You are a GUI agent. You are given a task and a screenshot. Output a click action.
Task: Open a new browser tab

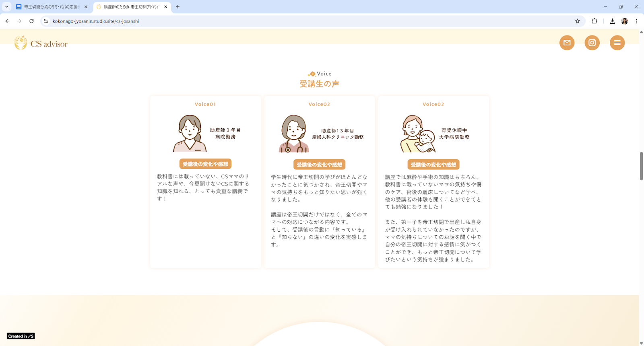pyautogui.click(x=178, y=7)
